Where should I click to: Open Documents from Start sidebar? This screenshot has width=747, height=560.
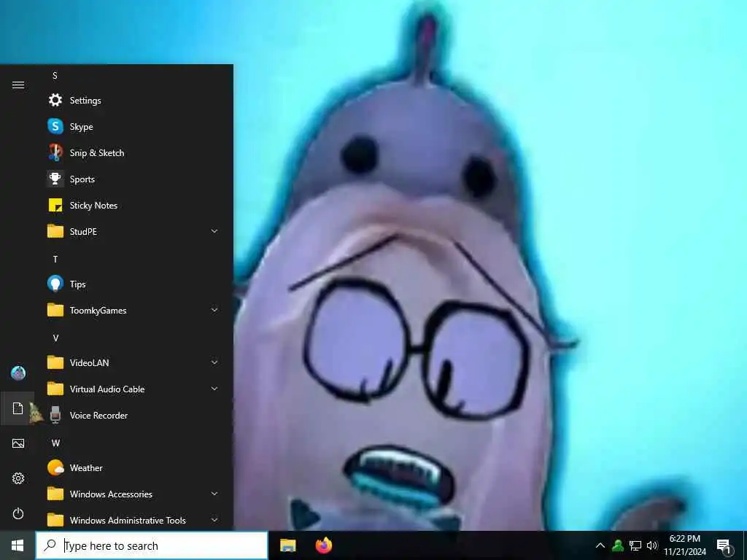pos(18,408)
